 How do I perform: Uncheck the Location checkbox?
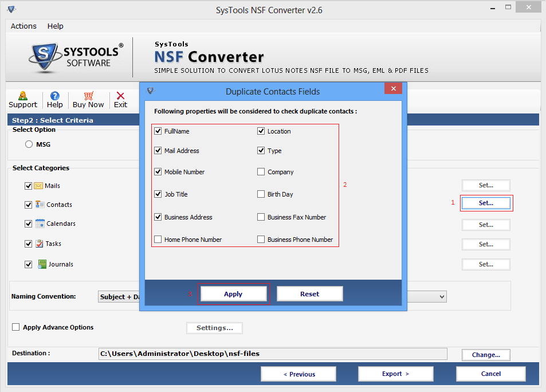(261, 131)
